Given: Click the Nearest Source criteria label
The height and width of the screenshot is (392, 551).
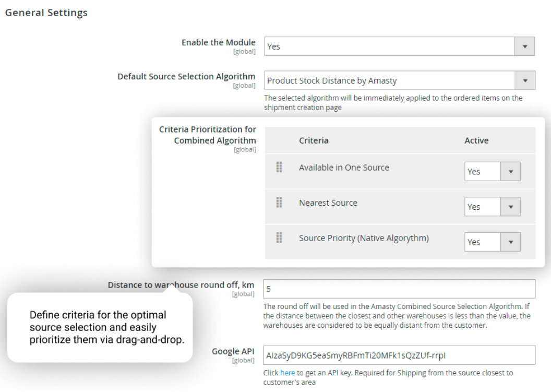Looking at the screenshot, I should tap(328, 203).
